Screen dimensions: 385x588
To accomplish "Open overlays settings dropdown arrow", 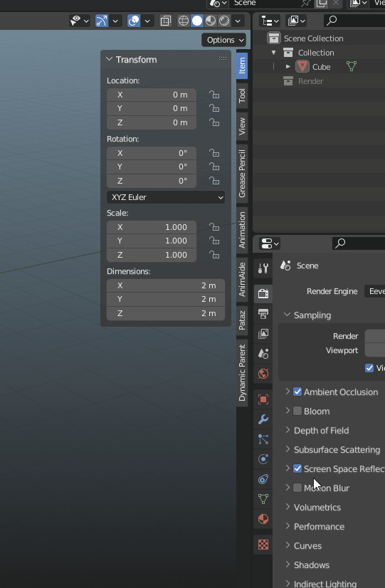I will (147, 21).
